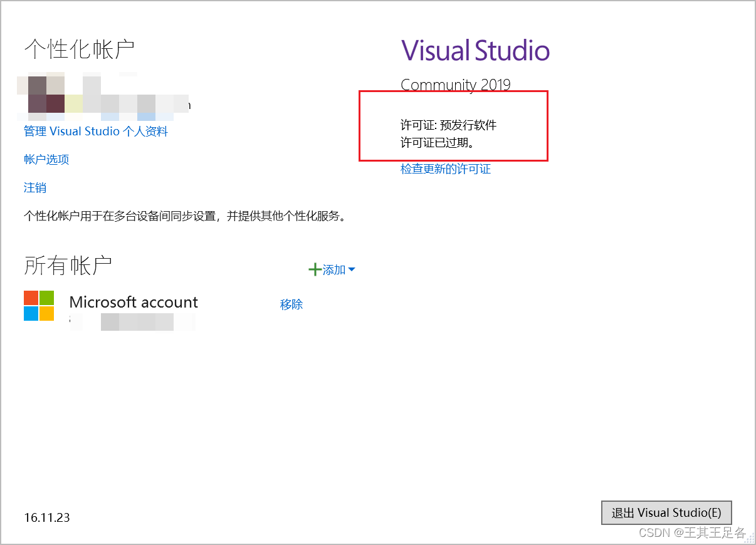The width and height of the screenshot is (756, 545).
Task: Select the Microsoft account name text
Action: (134, 302)
